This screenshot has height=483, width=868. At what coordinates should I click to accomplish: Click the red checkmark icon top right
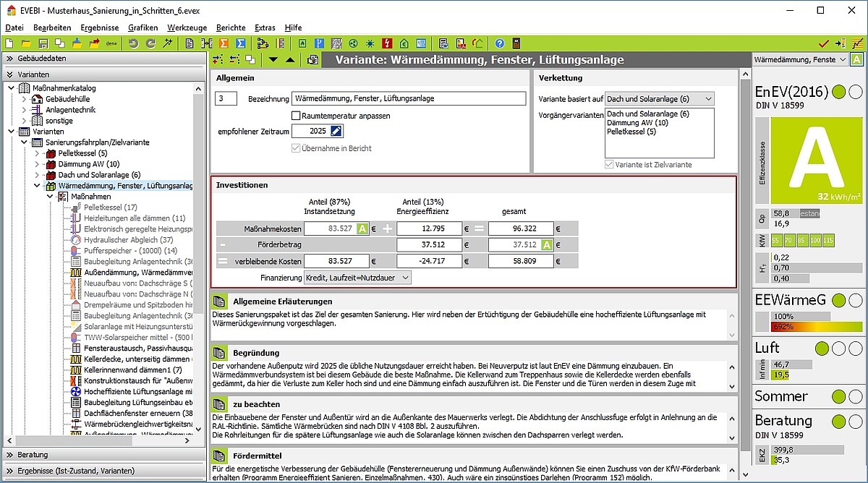tap(824, 43)
